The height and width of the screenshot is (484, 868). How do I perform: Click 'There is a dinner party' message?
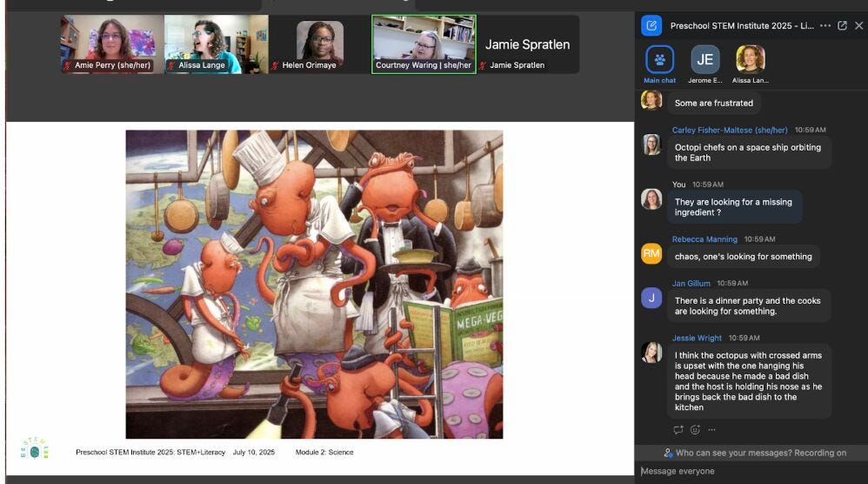tap(749, 306)
